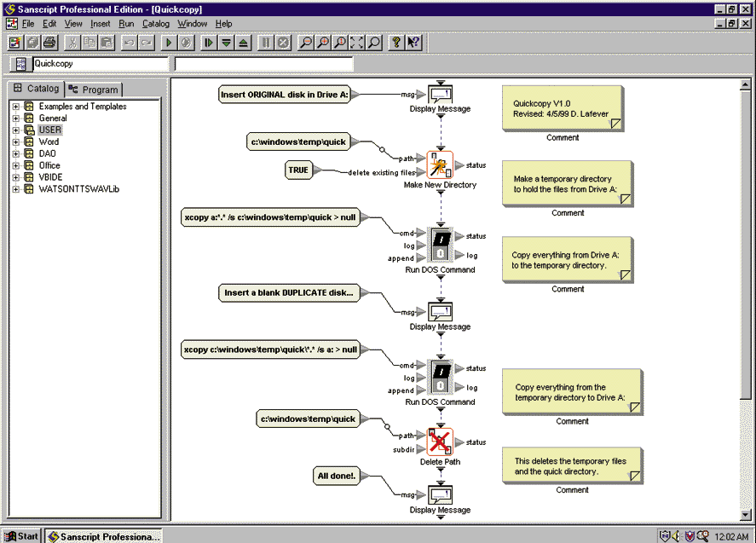Click the top Display Message function icon

(440, 94)
